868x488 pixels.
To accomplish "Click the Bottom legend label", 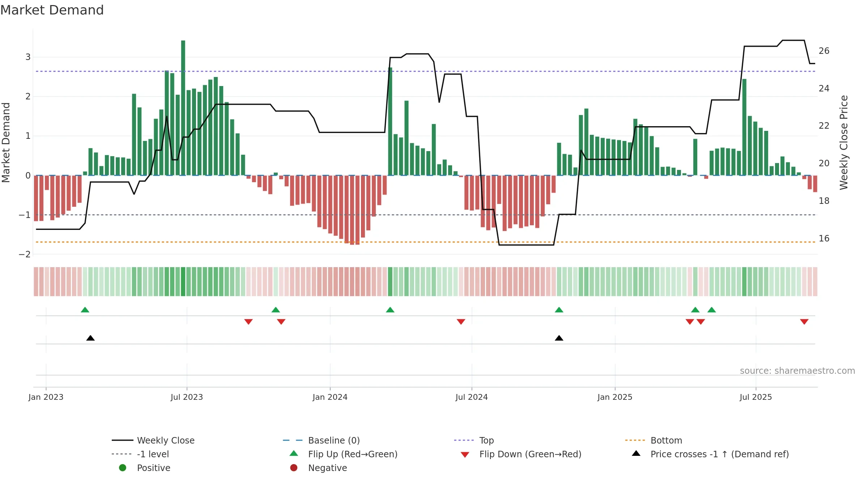I will point(666,440).
